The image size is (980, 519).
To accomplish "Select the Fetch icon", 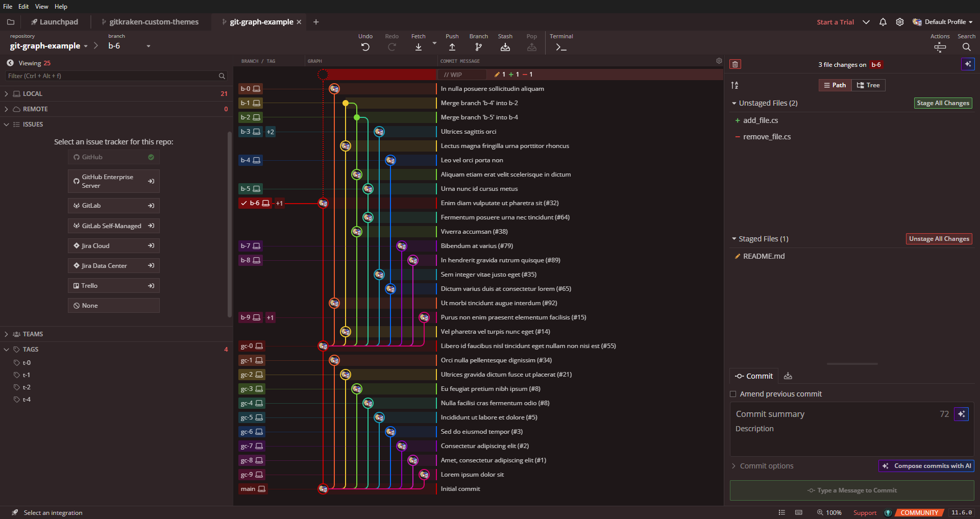I will [418, 46].
